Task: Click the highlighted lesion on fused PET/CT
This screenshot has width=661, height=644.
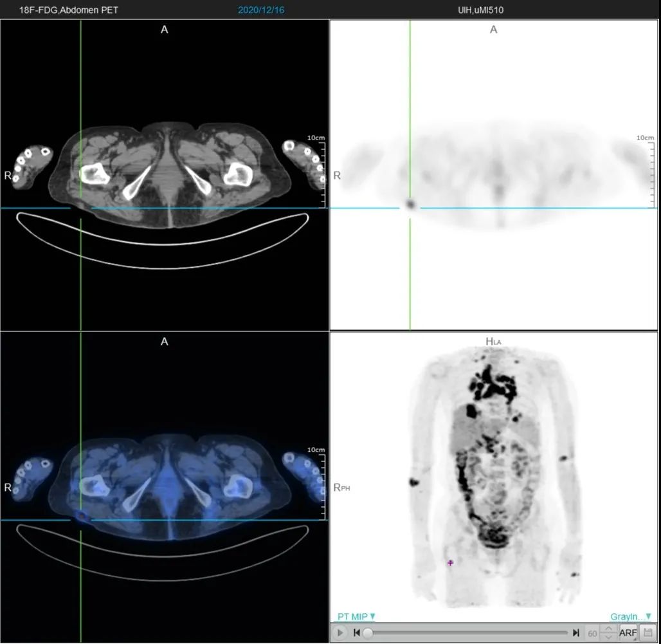Action: [80, 516]
